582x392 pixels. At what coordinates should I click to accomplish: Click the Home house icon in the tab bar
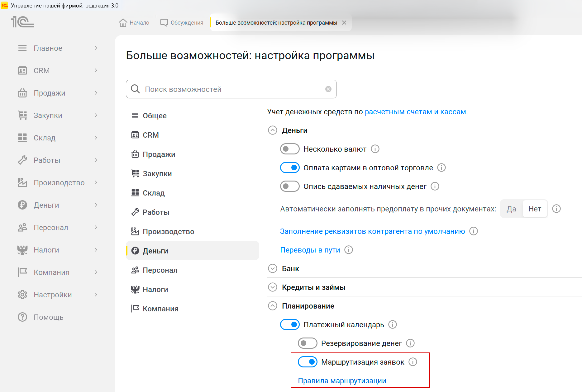click(123, 23)
